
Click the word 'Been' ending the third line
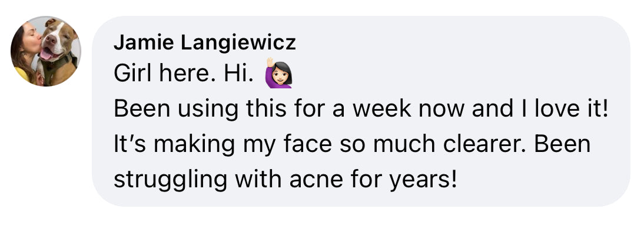pyautogui.click(x=562, y=144)
